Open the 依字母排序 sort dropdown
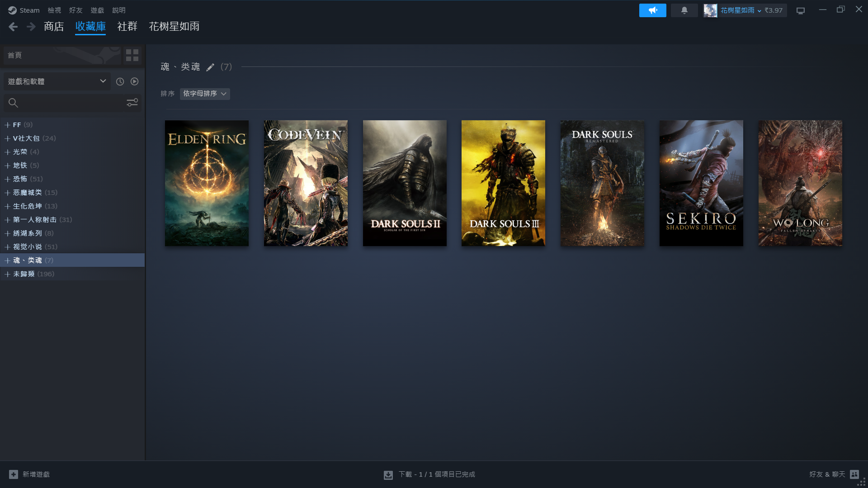868x488 pixels. (x=205, y=94)
